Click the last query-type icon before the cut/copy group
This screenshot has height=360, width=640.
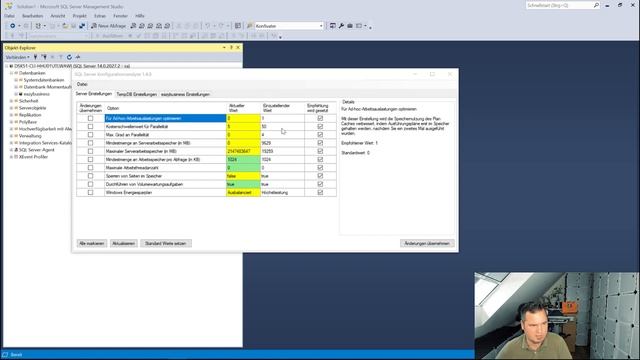pos(167,26)
